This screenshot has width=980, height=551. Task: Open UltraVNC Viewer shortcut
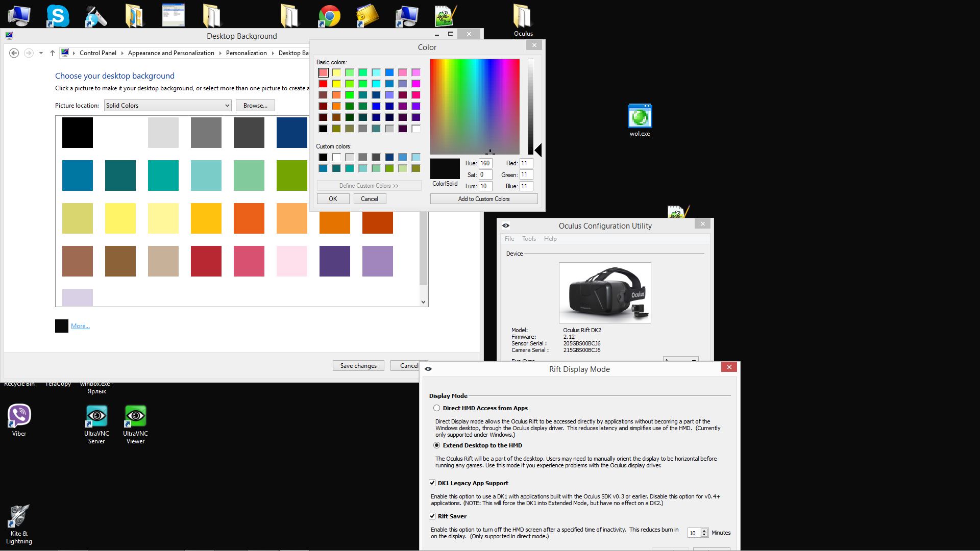(x=135, y=424)
